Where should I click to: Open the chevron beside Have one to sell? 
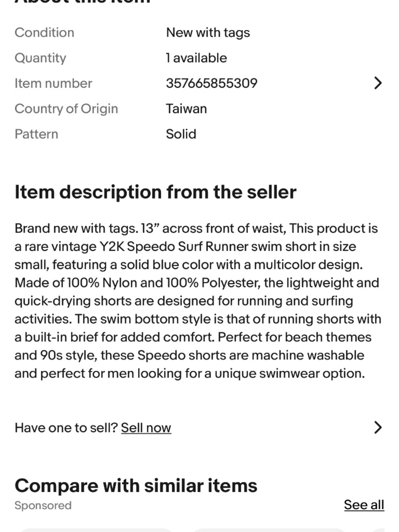click(377, 427)
